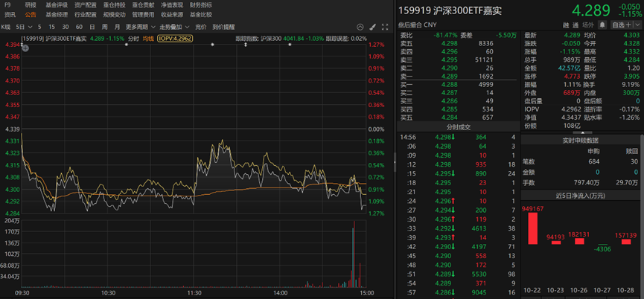Open the 财务指标 menu

coord(201,5)
